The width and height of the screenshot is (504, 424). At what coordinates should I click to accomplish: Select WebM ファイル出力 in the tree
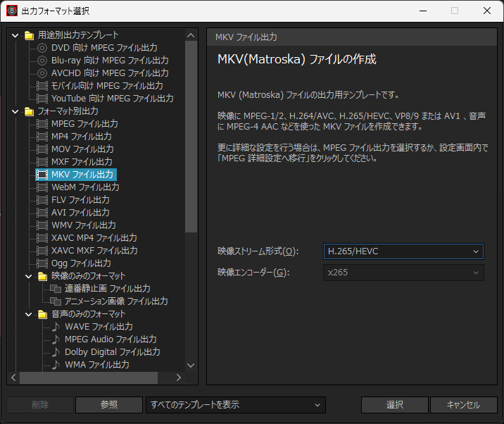click(x=85, y=187)
